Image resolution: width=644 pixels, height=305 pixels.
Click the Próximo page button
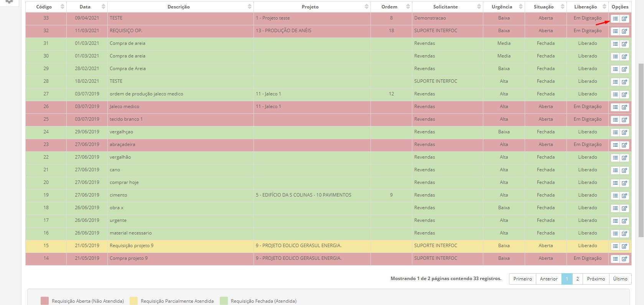(596, 279)
